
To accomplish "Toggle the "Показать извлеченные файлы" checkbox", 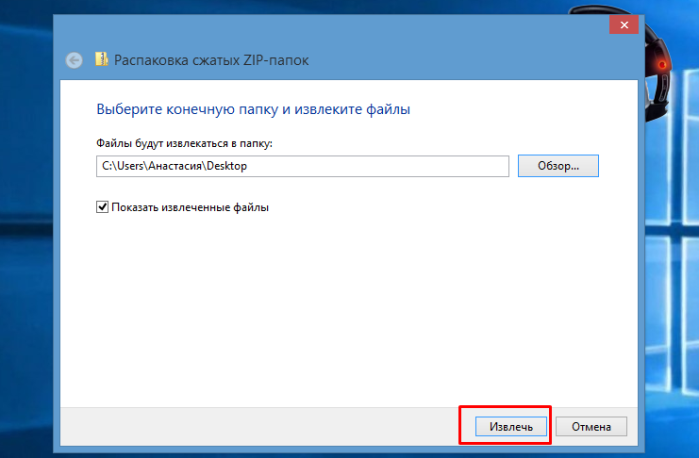I will click(x=102, y=207).
